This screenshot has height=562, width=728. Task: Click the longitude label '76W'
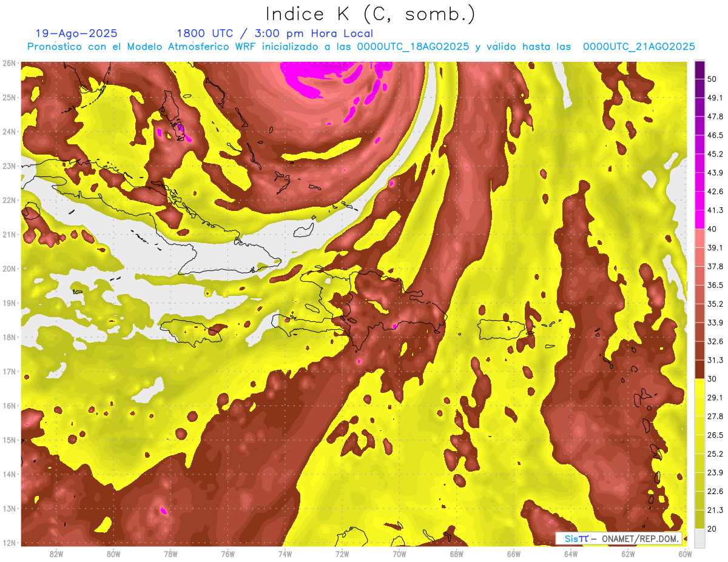[227, 554]
